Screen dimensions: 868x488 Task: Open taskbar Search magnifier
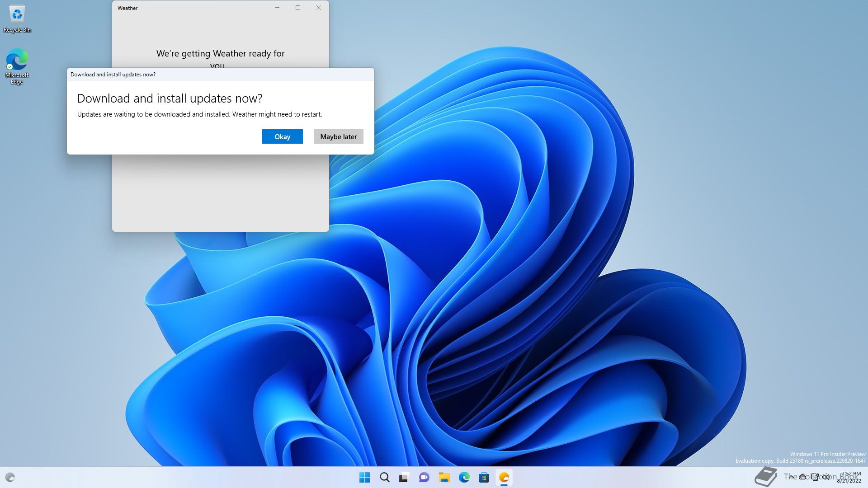384,477
